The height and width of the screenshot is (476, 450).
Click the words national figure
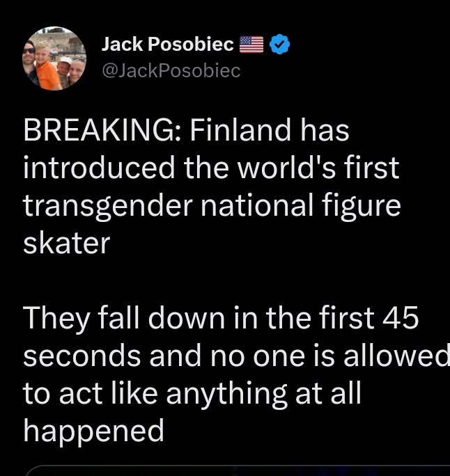(x=300, y=207)
